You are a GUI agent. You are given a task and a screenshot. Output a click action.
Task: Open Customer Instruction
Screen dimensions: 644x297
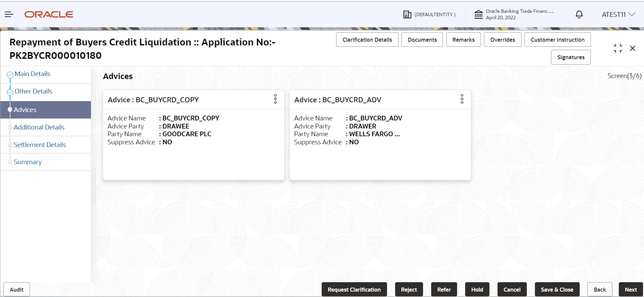pyautogui.click(x=557, y=40)
